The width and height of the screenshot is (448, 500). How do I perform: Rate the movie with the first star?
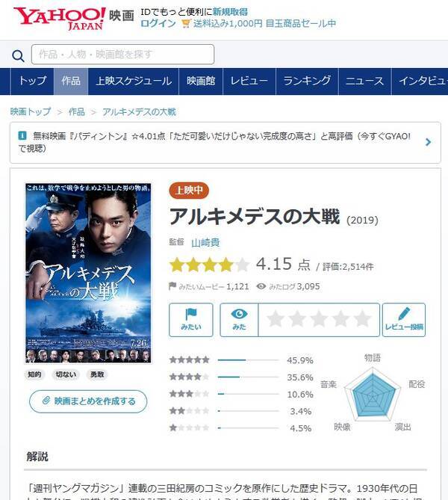tap(276, 319)
